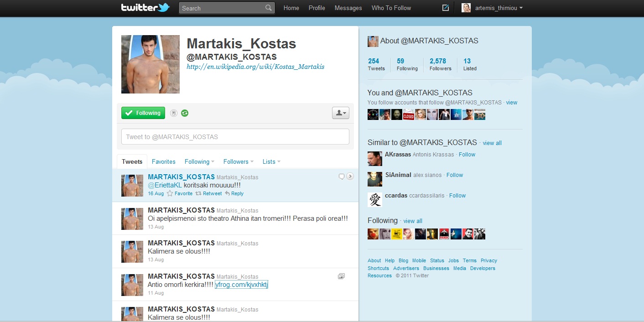644x322 pixels.
Task: Click avatar on the 'Oi apelpismenoi' tweet
Action: click(132, 219)
